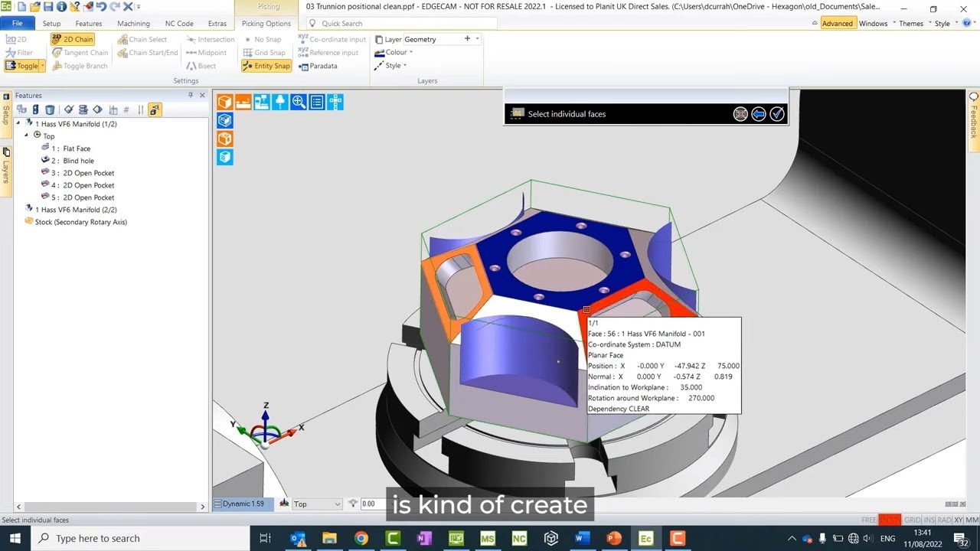Cancel selection with the X circle icon
Image resolution: width=980 pixels, height=551 pixels.
(x=740, y=114)
